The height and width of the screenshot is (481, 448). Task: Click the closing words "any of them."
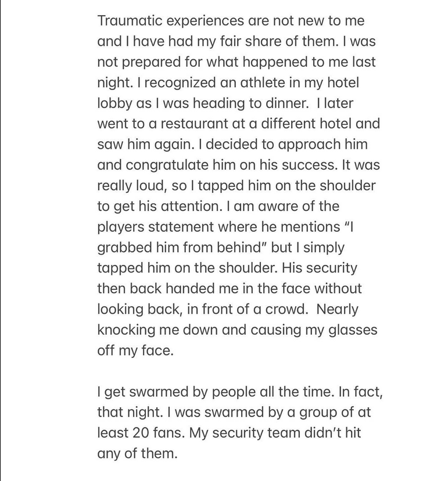[x=137, y=454]
